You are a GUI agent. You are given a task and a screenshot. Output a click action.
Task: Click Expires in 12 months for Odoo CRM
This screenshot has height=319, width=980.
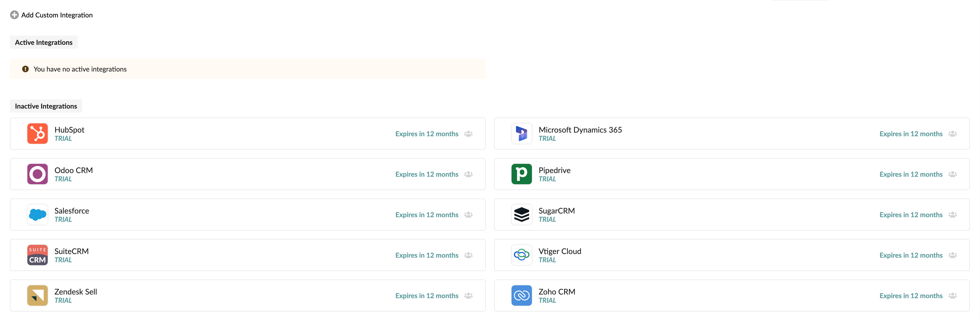click(x=427, y=174)
